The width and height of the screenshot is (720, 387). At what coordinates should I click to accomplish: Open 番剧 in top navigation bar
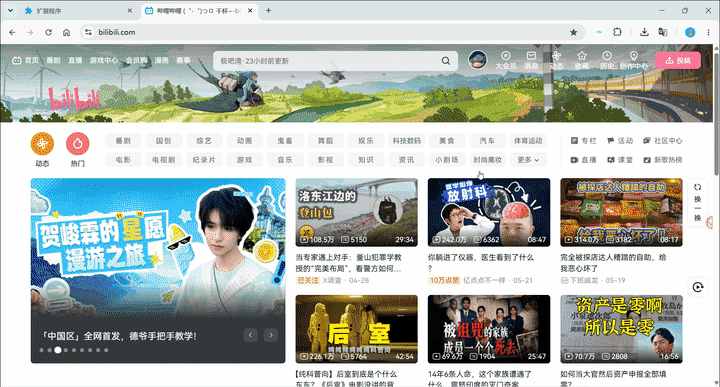pos(53,60)
